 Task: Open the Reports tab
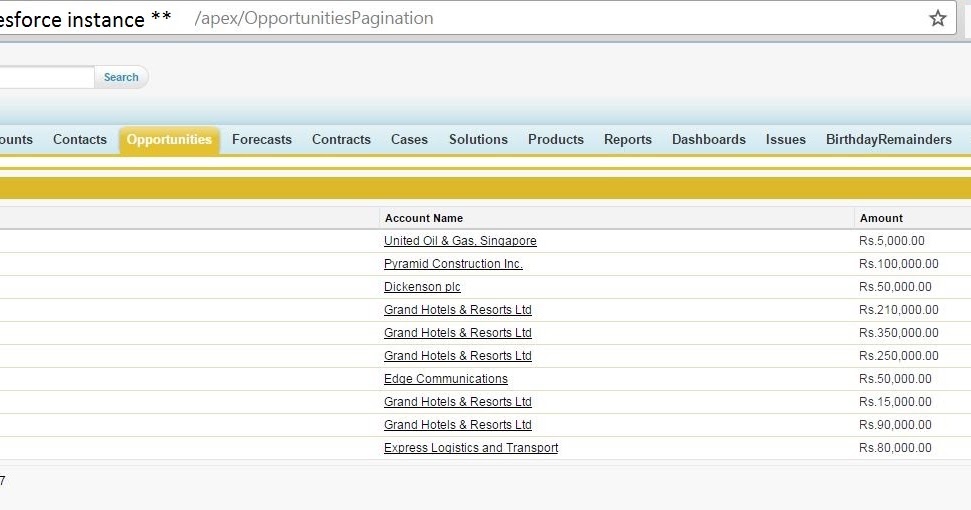[628, 139]
